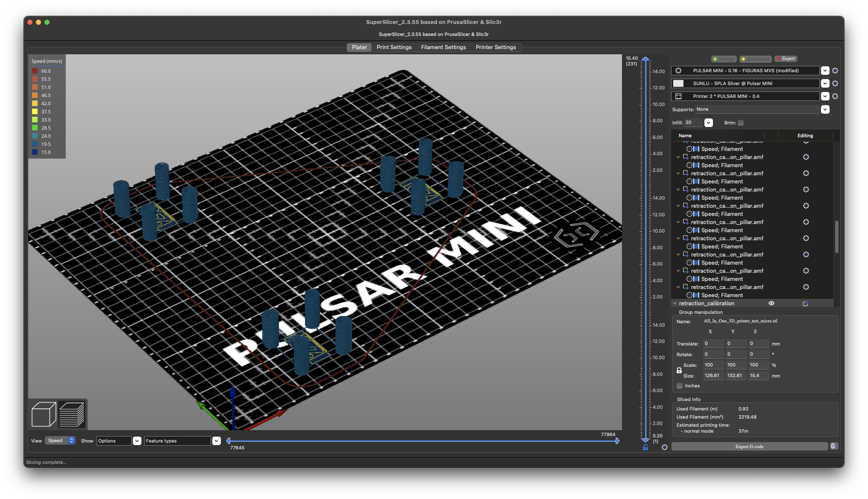The width and height of the screenshot is (868, 499).
Task: Click Supports None combo field
Action: [757, 109]
